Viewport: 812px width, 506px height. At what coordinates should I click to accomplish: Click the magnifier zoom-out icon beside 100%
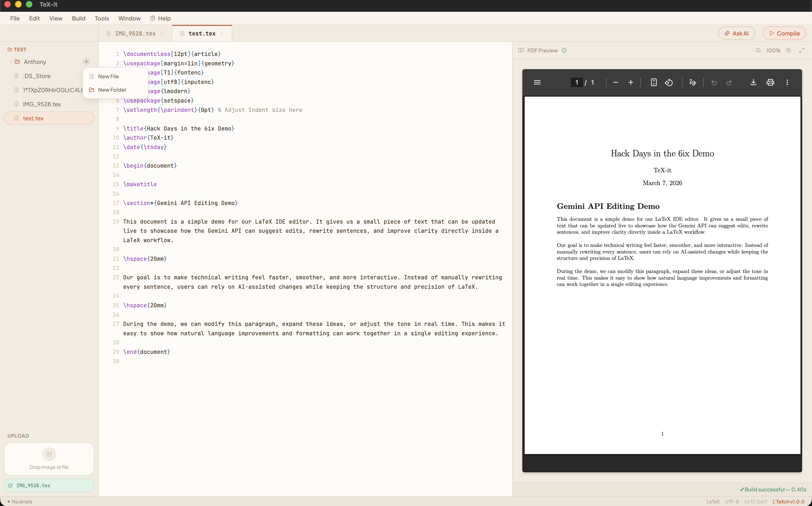click(x=758, y=51)
